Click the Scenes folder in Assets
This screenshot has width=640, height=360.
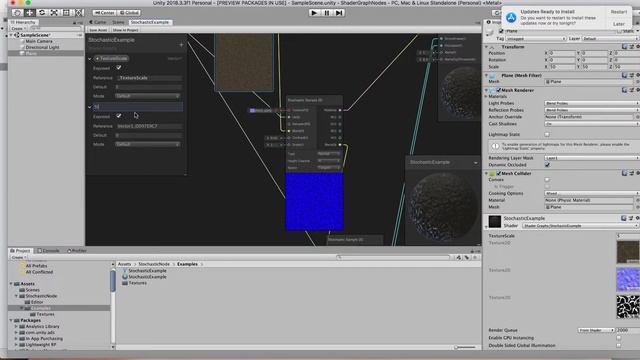[x=29, y=290]
